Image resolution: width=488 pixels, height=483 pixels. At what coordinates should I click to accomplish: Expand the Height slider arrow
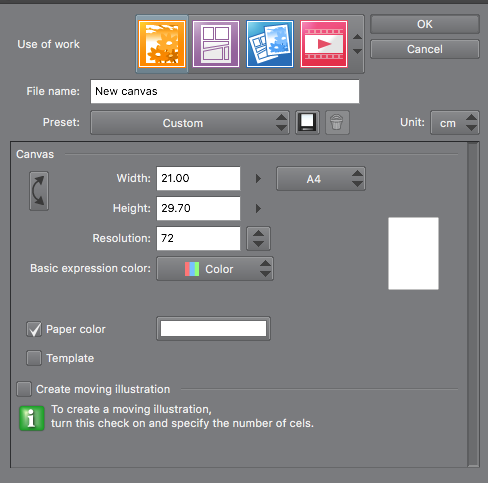click(258, 209)
